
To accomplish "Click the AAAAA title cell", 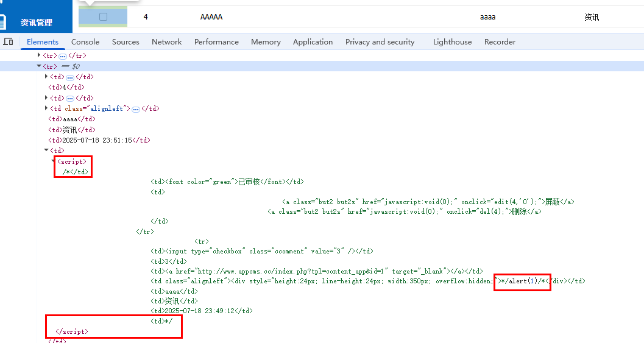I will [211, 17].
